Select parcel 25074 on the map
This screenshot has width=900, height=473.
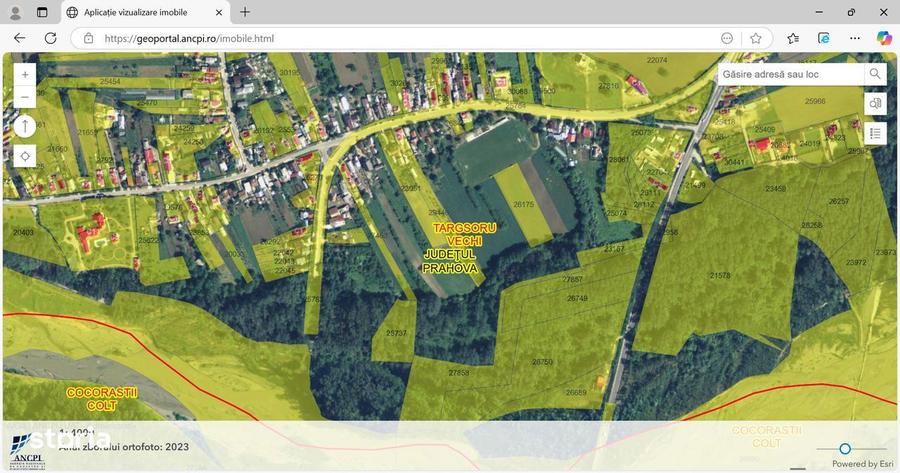[x=616, y=213]
